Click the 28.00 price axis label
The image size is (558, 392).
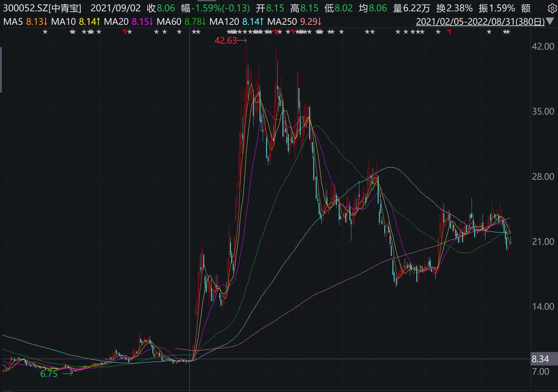pos(543,177)
